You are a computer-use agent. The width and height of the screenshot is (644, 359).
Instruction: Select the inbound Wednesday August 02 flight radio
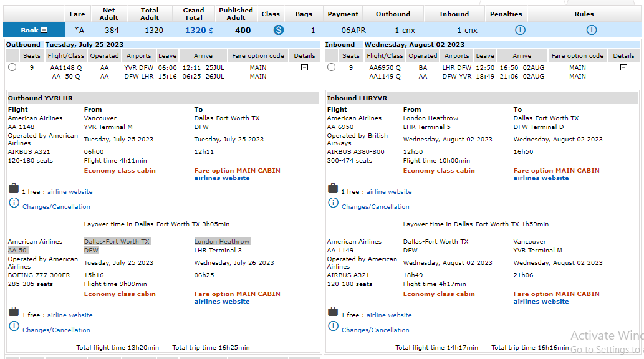point(331,67)
